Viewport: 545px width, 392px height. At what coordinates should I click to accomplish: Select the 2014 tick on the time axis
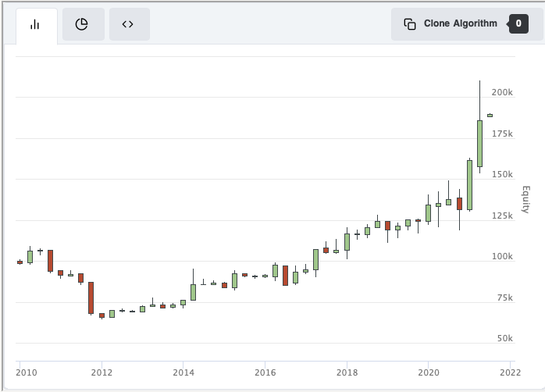pyautogui.click(x=183, y=372)
